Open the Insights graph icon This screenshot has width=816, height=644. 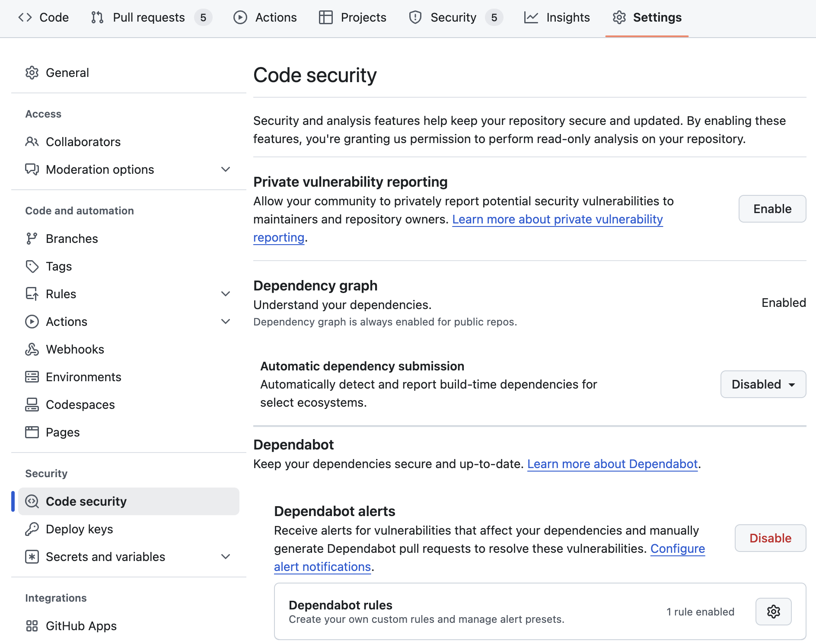(532, 17)
